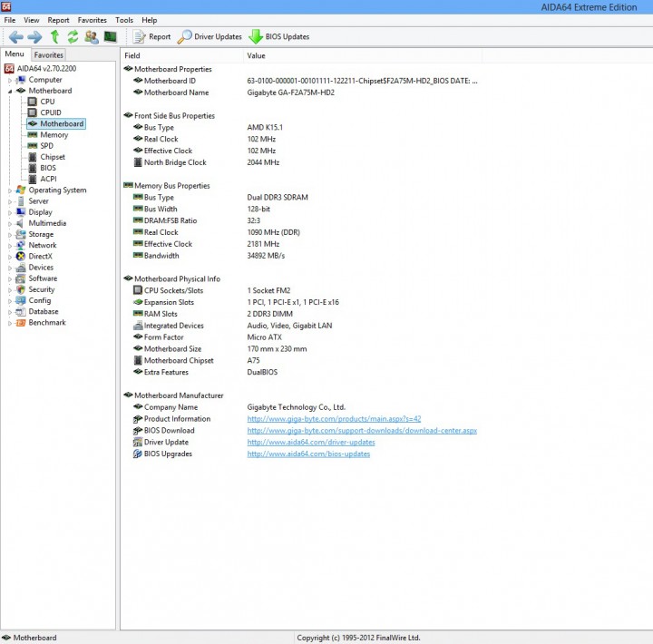
Task: Click the Config node icon
Action: (21, 300)
